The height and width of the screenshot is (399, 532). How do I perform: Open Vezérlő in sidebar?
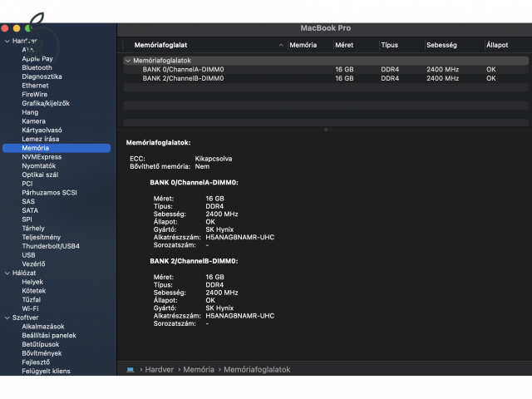(33, 264)
